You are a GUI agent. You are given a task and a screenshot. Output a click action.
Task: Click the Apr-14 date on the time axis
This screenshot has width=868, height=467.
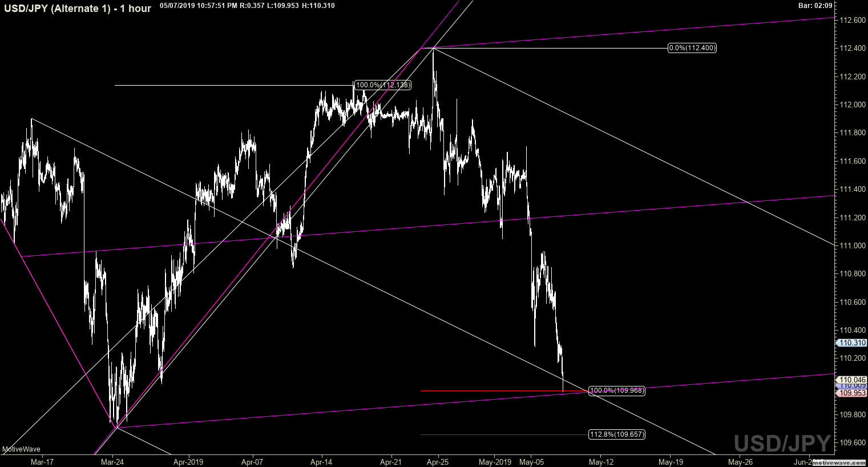point(322,461)
